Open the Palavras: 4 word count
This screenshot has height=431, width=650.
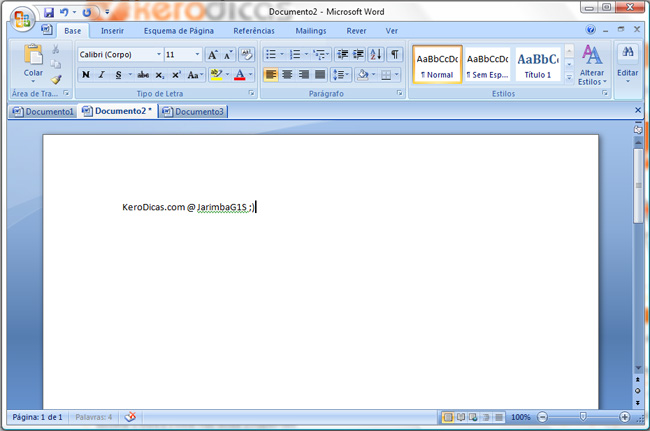point(94,417)
